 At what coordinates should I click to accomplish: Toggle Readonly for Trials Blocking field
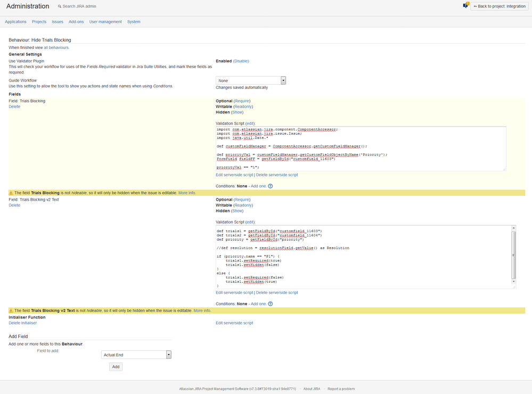tap(243, 106)
